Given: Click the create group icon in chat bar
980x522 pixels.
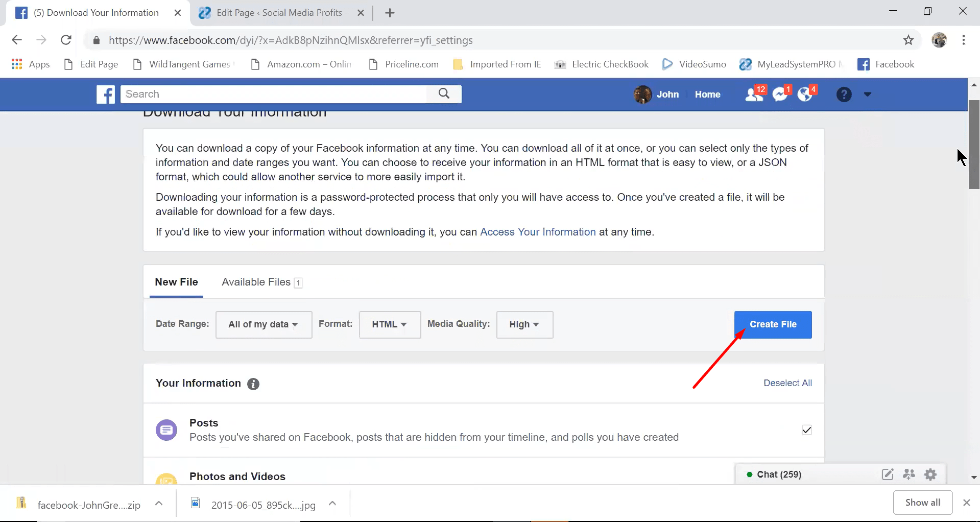Looking at the screenshot, I should 909,474.
